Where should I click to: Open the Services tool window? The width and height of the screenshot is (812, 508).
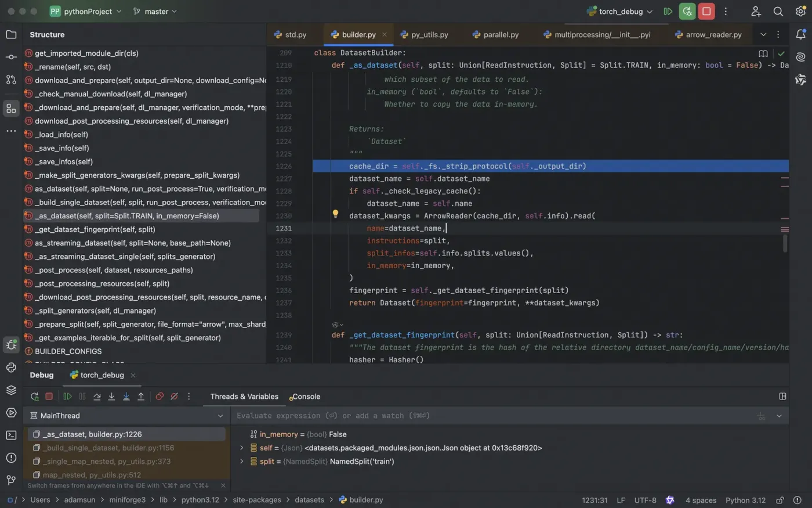tap(11, 413)
